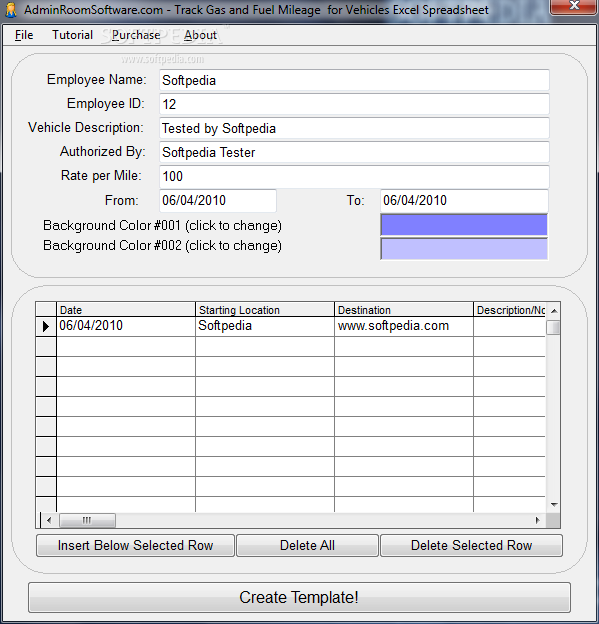This screenshot has width=599, height=624.
Task: Close the application window
Action: pyautogui.click(x=574, y=6)
